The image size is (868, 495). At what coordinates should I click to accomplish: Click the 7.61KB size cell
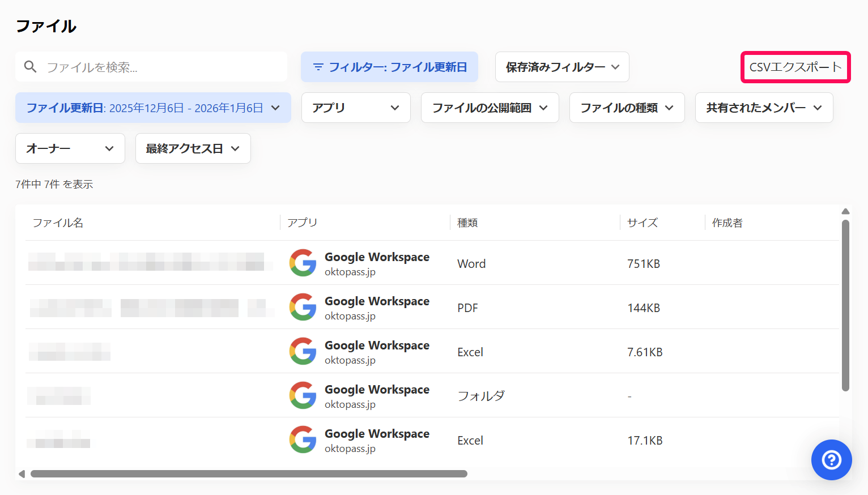click(x=645, y=352)
